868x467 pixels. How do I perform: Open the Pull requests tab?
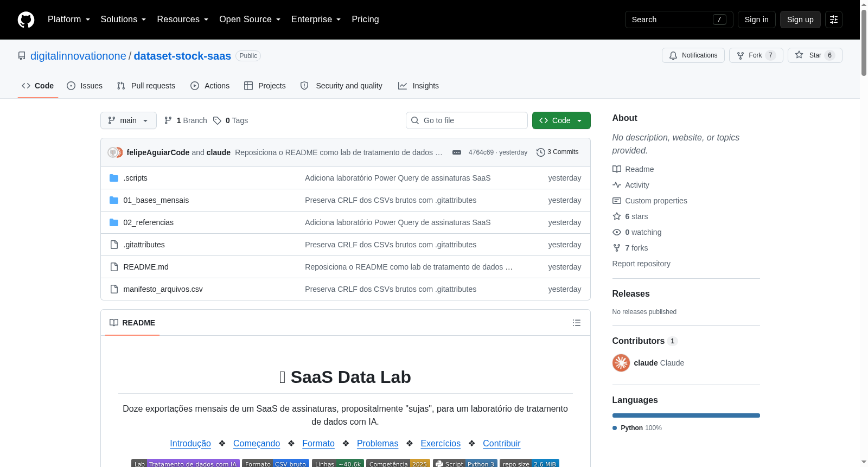(x=146, y=86)
